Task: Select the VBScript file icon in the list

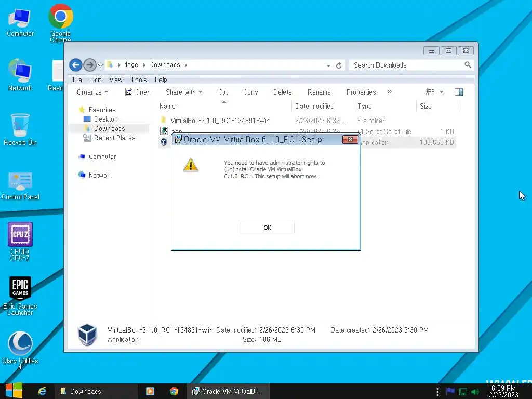Action: tap(164, 131)
